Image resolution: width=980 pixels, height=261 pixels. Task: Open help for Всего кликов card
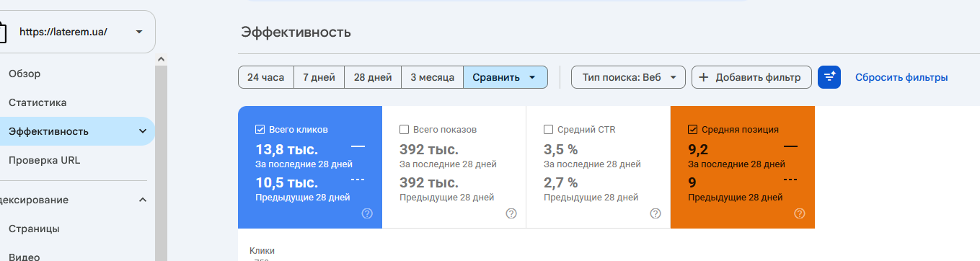[367, 213]
